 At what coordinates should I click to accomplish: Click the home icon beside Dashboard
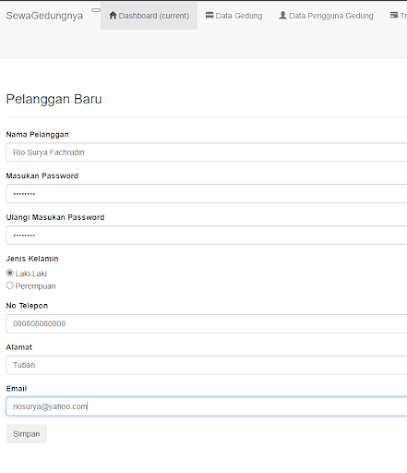coord(113,15)
